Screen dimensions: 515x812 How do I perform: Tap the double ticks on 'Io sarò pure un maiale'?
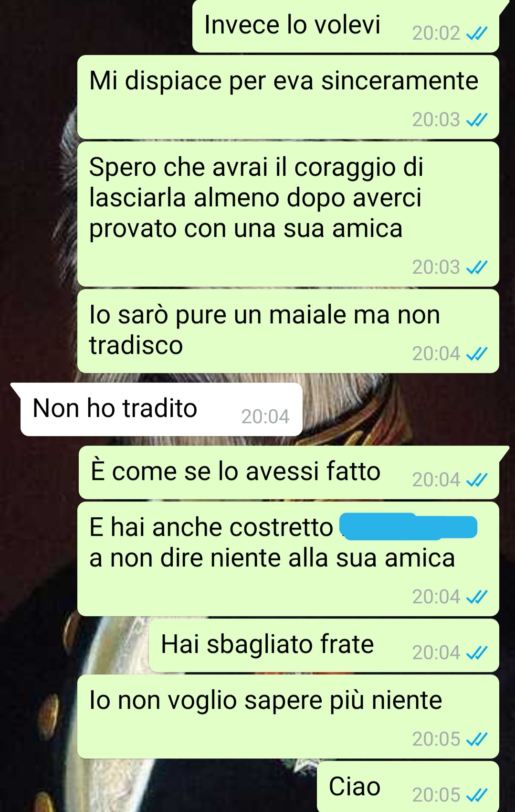pyautogui.click(x=476, y=354)
